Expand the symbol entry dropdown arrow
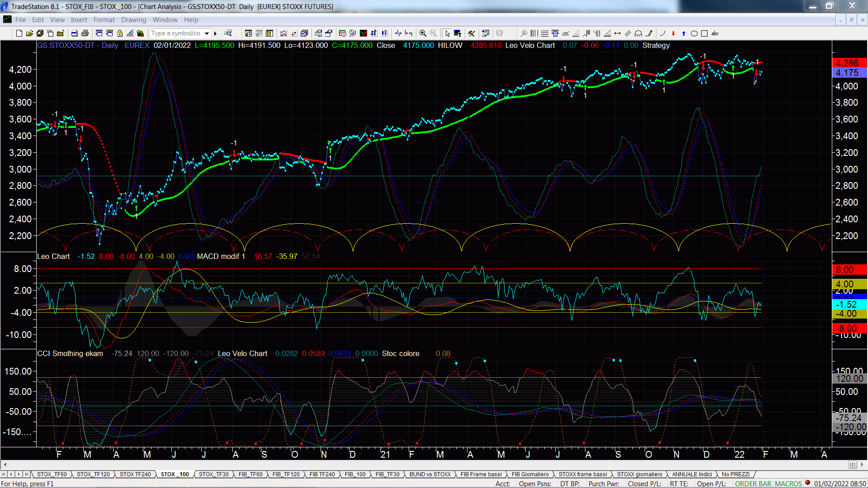Screen dimensions: 868x488 (207, 33)
